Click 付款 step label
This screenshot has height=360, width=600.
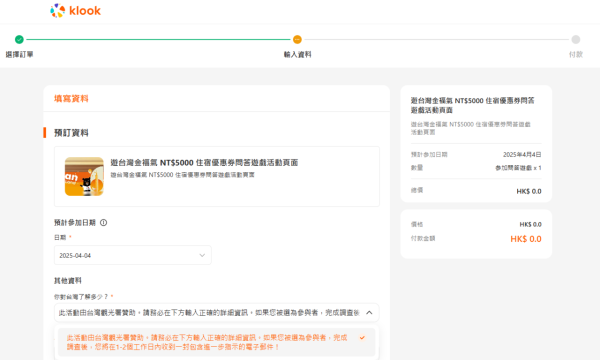576,54
